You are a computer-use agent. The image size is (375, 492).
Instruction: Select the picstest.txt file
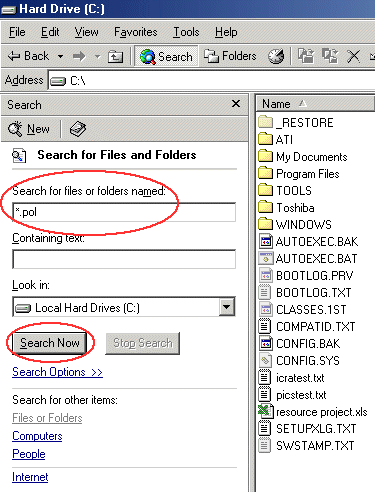point(292,395)
